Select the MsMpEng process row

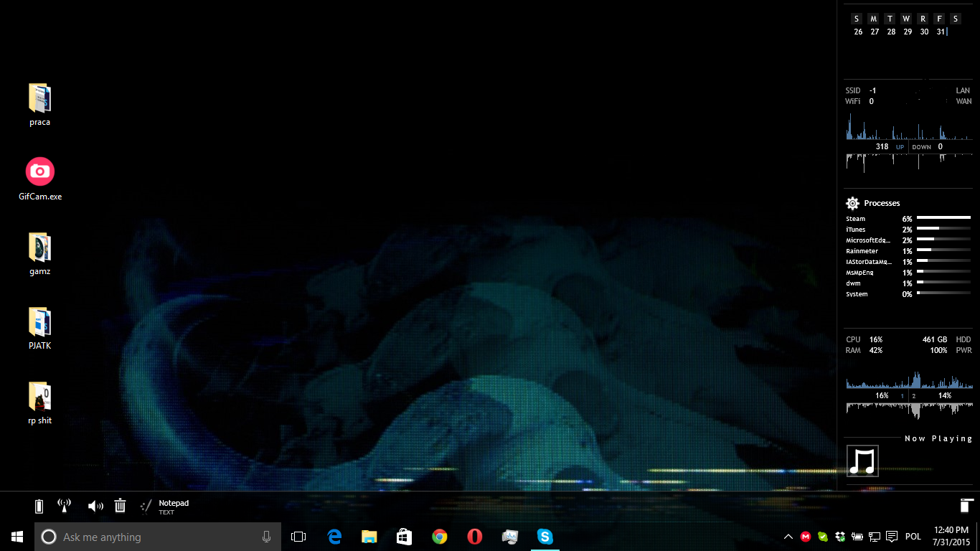pyautogui.click(x=908, y=272)
